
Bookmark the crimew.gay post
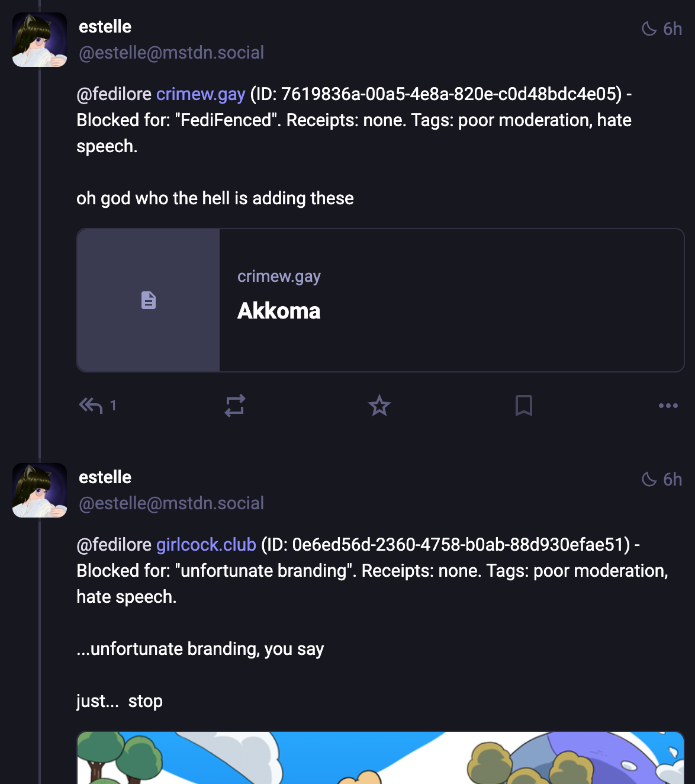click(x=524, y=406)
